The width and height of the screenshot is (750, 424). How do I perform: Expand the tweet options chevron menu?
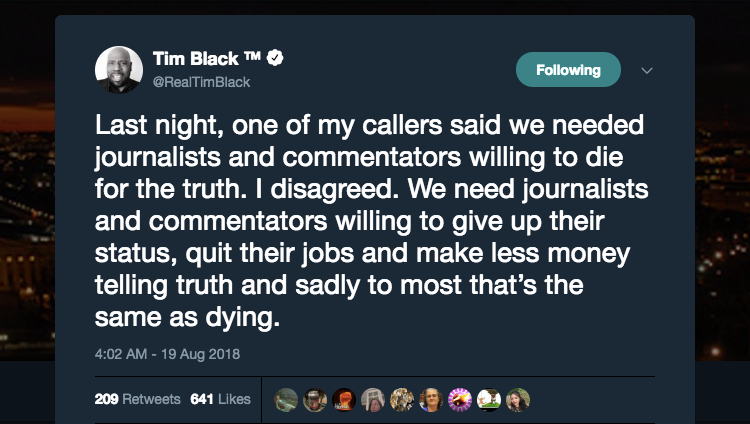646,71
